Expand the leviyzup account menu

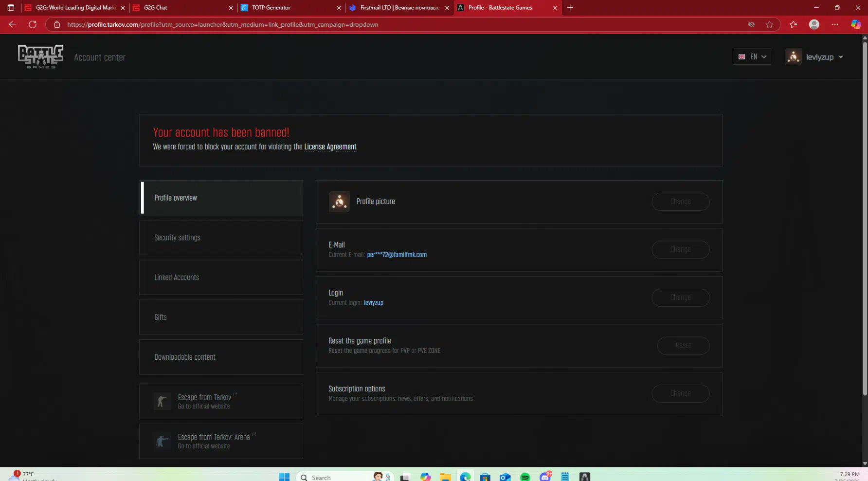click(x=824, y=57)
